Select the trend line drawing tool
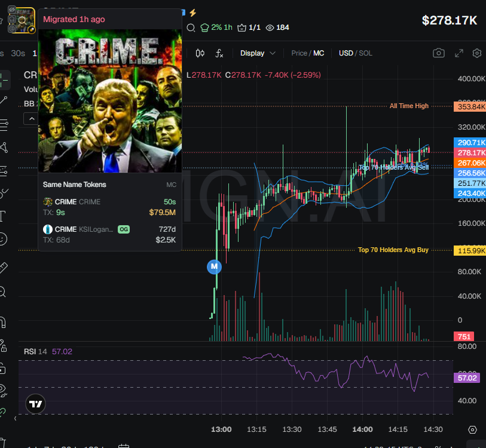 [x=4, y=100]
